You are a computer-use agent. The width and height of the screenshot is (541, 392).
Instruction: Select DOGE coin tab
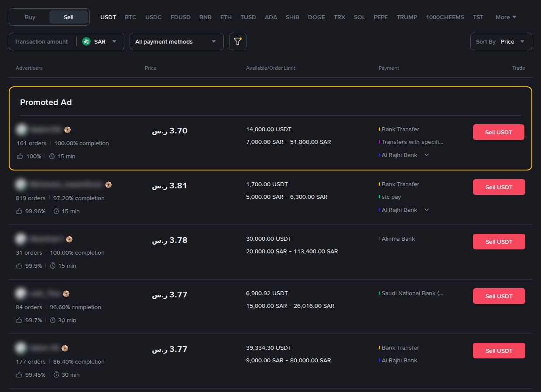[316, 17]
